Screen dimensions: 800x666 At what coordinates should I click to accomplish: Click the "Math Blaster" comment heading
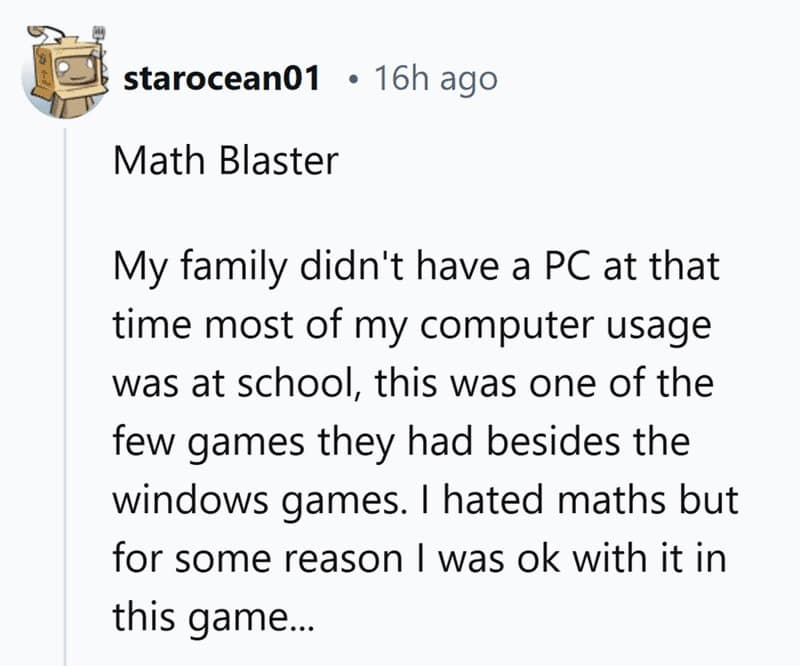(225, 160)
